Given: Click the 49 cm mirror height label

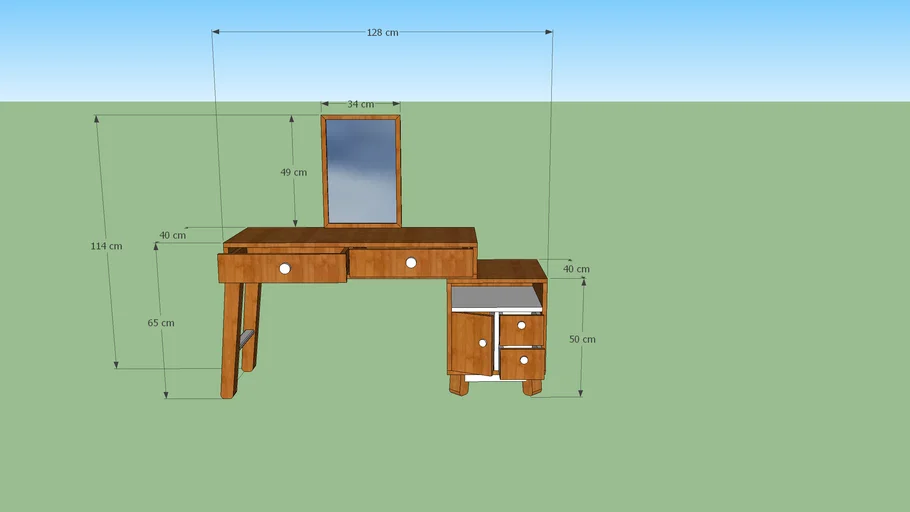Looking at the screenshot, I should click(x=293, y=172).
